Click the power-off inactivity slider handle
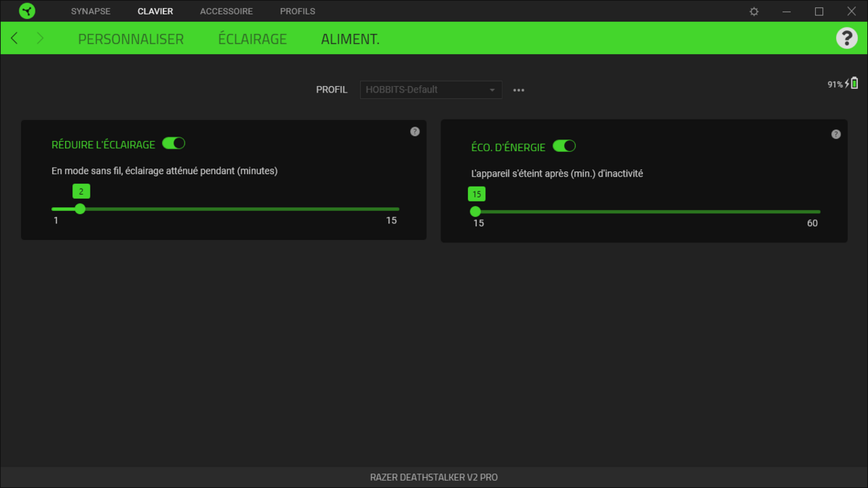The height and width of the screenshot is (488, 868). point(475,212)
